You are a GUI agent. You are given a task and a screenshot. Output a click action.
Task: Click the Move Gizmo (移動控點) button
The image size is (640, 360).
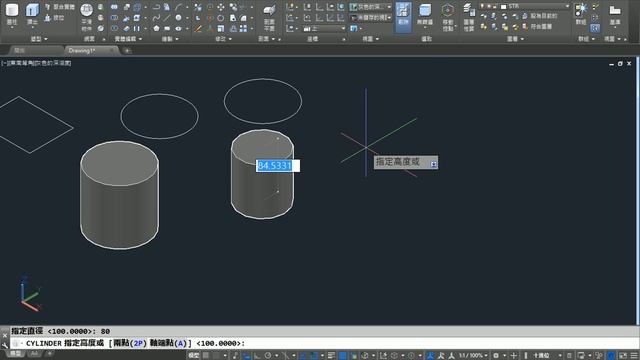click(448, 17)
